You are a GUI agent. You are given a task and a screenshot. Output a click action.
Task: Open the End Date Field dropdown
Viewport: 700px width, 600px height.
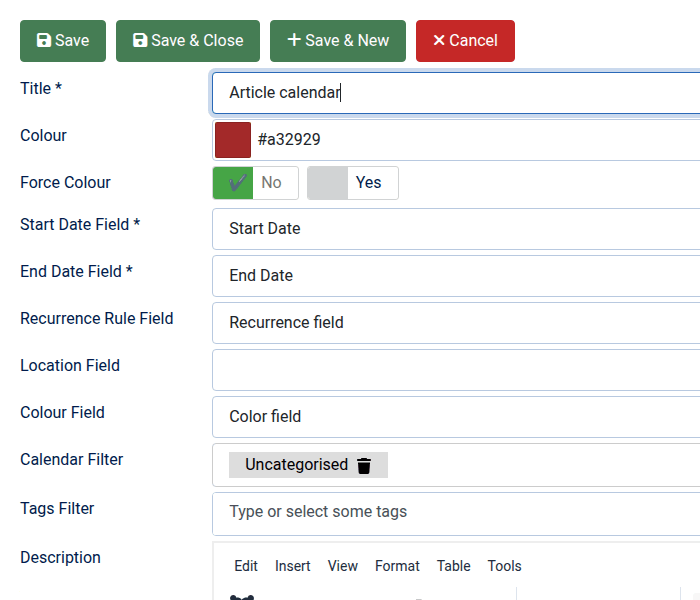[456, 276]
